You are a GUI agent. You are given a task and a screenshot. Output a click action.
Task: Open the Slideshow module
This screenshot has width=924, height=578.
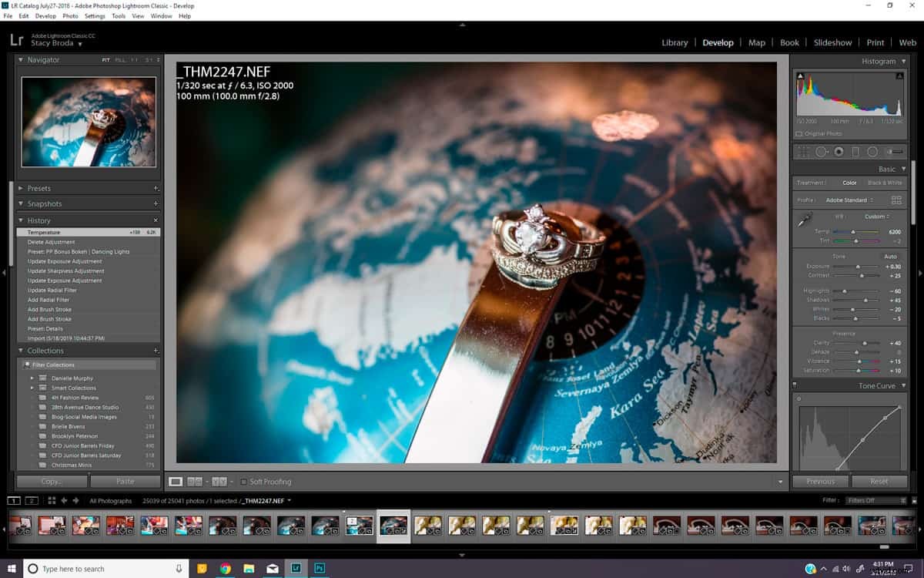click(832, 42)
